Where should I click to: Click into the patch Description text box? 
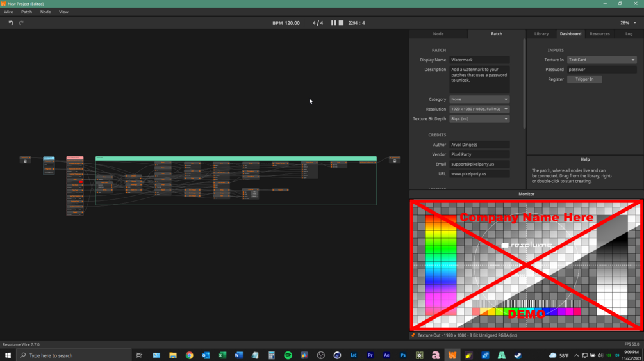[479, 79]
